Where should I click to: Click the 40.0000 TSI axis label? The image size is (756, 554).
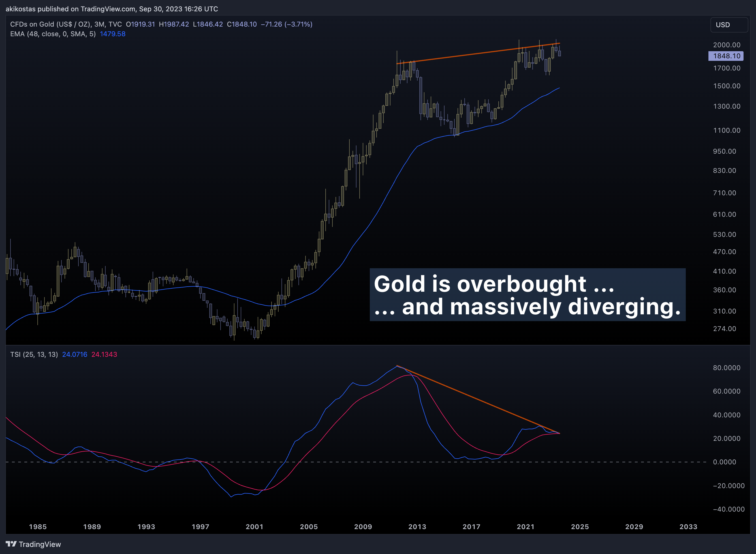pos(727,415)
